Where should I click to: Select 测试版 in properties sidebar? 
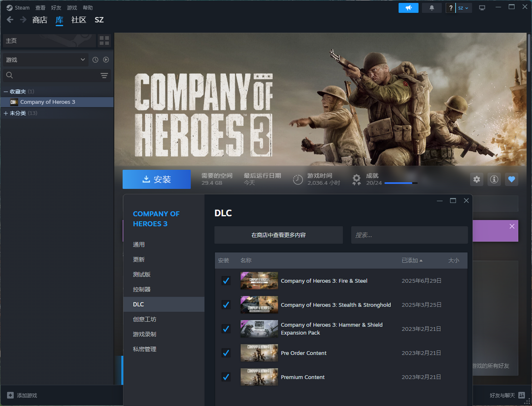(x=164, y=274)
